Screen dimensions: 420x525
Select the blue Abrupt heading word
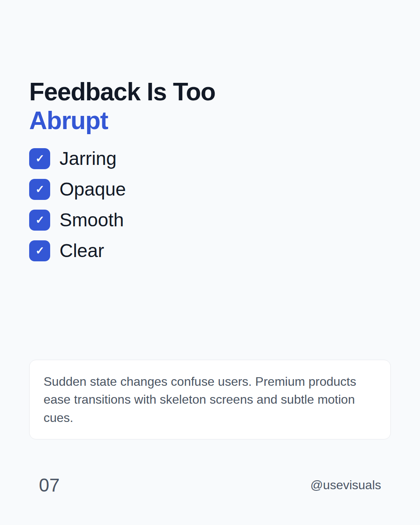coord(69,121)
